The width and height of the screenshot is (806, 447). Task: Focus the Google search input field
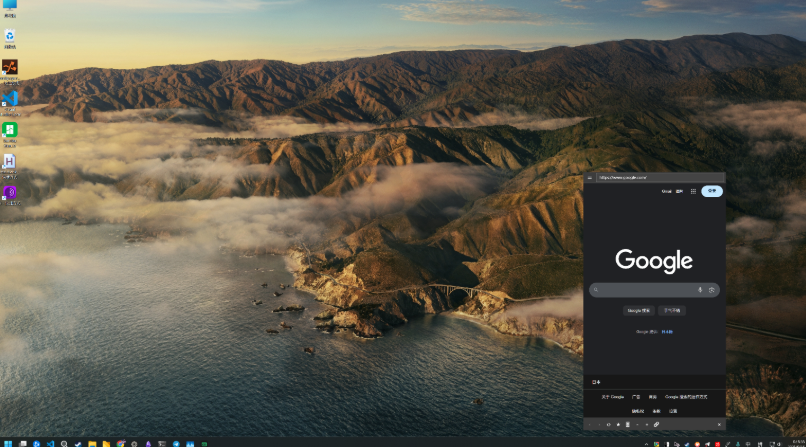pyautogui.click(x=645, y=290)
